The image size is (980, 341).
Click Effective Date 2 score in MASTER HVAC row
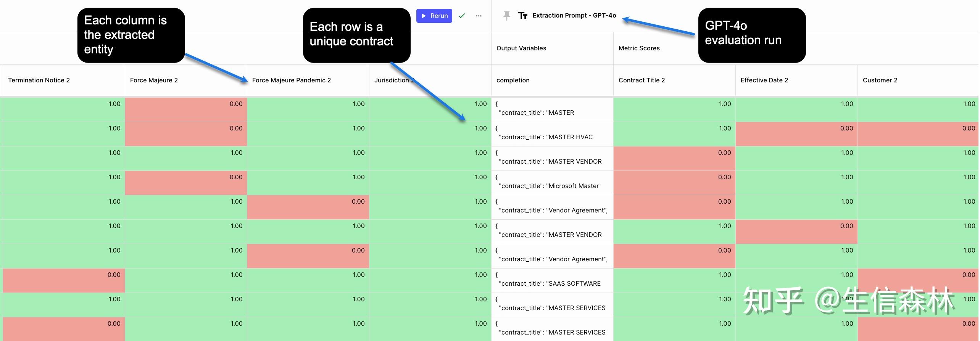coord(796,134)
